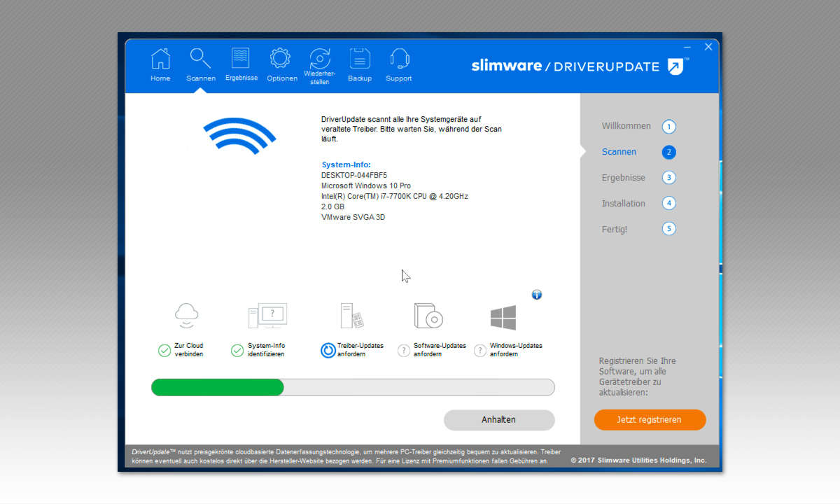Click the software updates disc icon

(429, 316)
